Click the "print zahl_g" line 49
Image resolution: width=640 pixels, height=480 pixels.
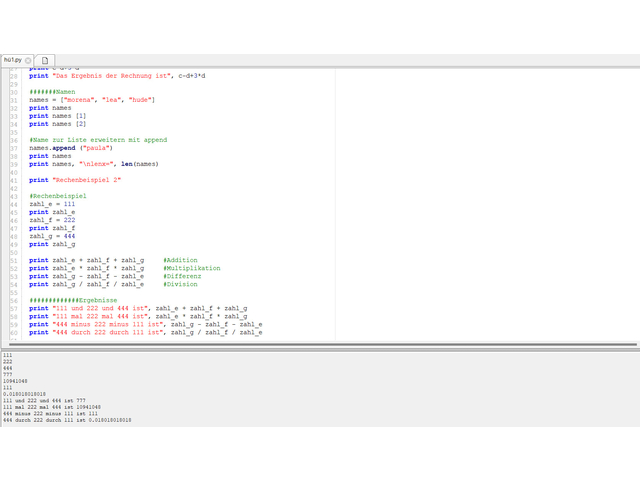coord(52,244)
